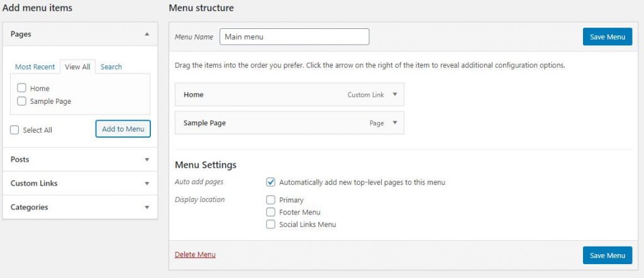Click Add to Menu button
This screenshot has width=644, height=278.
tap(123, 129)
